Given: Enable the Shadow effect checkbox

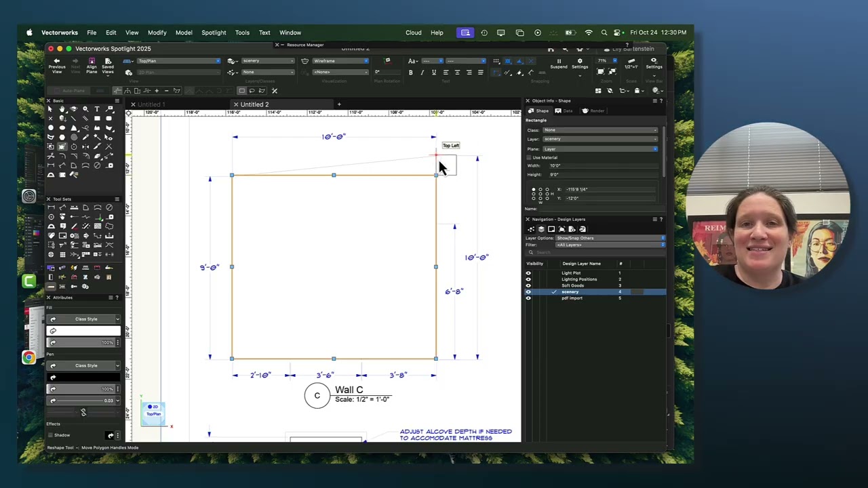Looking at the screenshot, I should click(x=50, y=435).
